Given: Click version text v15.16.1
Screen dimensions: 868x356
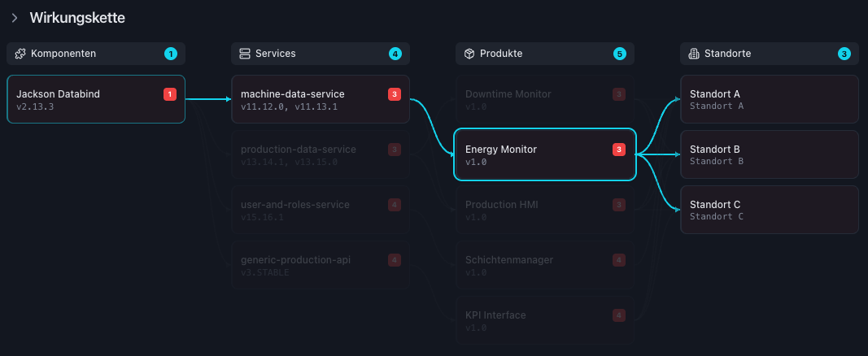Looking at the screenshot, I should point(262,217).
